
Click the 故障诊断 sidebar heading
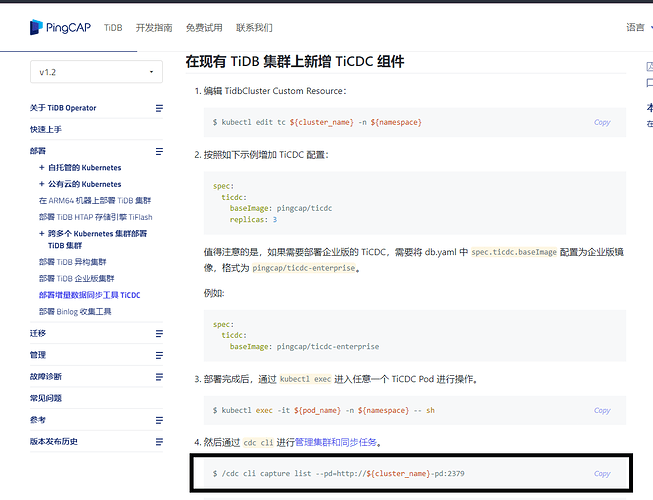pos(46,377)
